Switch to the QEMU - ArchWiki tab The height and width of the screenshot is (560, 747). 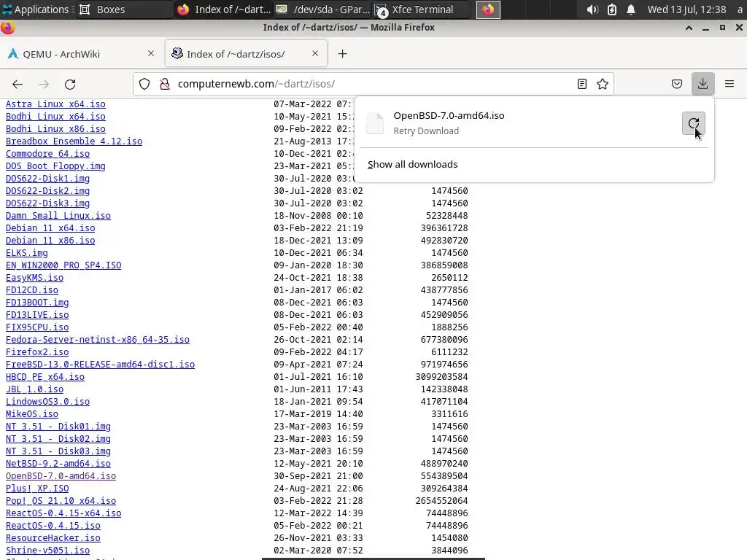tap(81, 54)
